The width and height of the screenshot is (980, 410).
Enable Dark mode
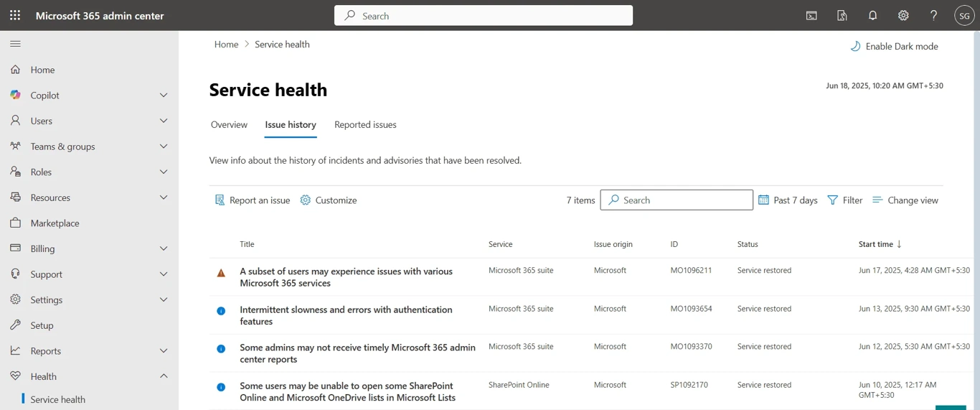pos(894,46)
